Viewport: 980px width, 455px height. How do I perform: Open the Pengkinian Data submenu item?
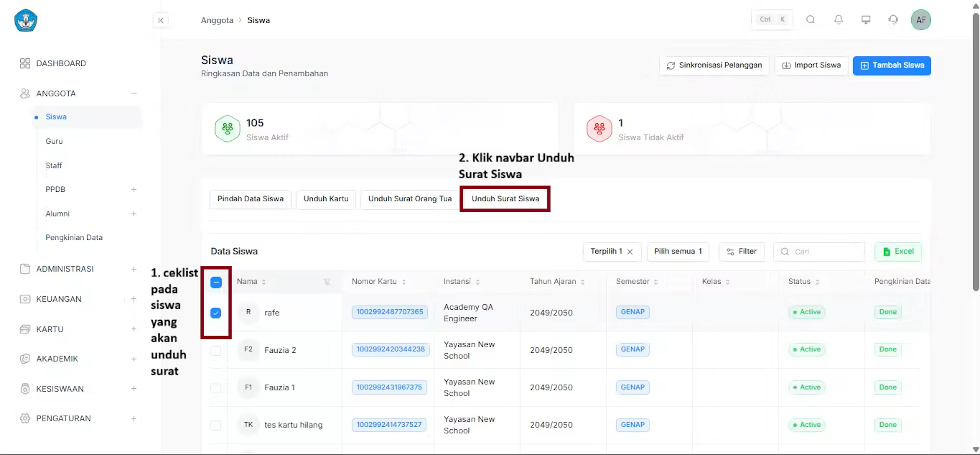(x=74, y=237)
